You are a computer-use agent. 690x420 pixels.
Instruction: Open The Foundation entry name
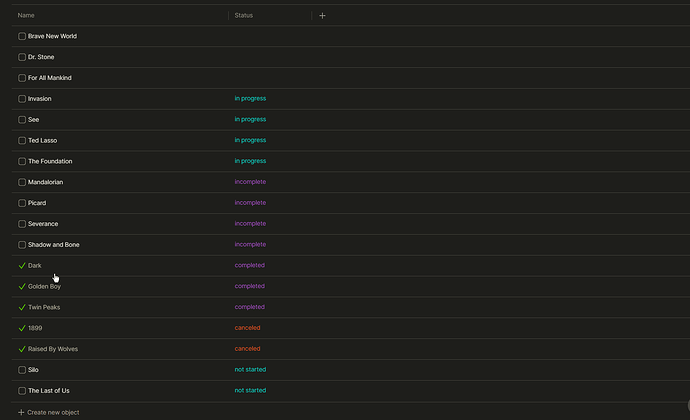50,162
